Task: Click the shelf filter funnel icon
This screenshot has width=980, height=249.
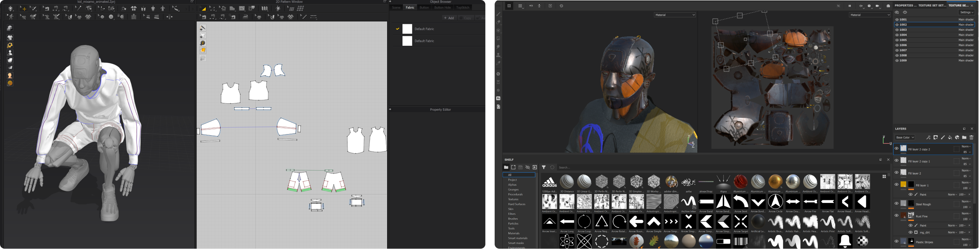Action: [544, 167]
